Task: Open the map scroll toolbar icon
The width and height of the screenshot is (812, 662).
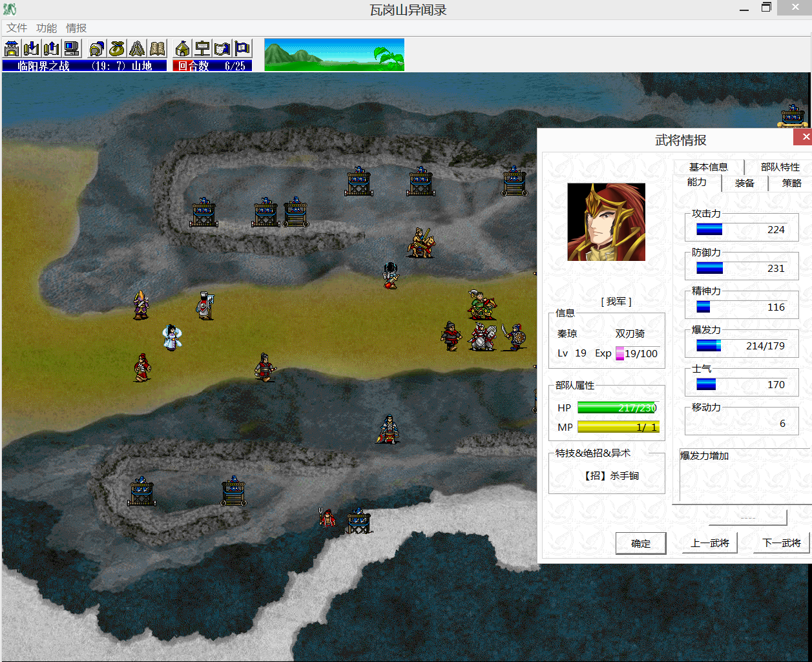Action: (223, 48)
